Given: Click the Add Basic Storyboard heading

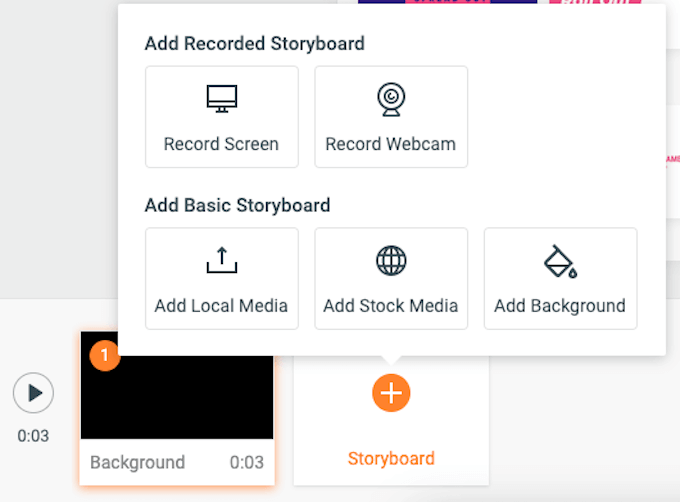Looking at the screenshot, I should (237, 205).
